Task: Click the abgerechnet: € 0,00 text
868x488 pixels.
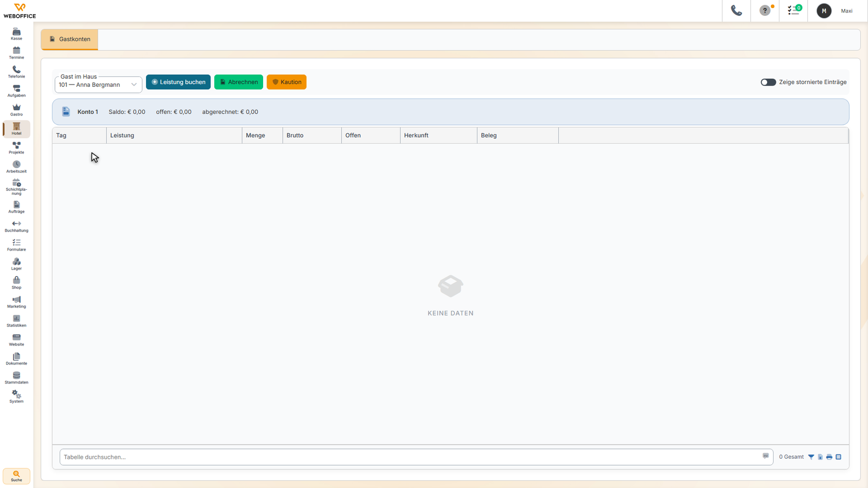Action: point(230,112)
